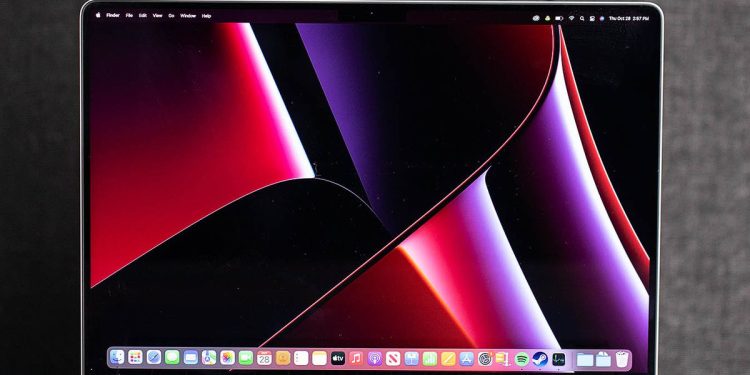Open Finder from the Dock
The image size is (750, 375).
tap(117, 357)
